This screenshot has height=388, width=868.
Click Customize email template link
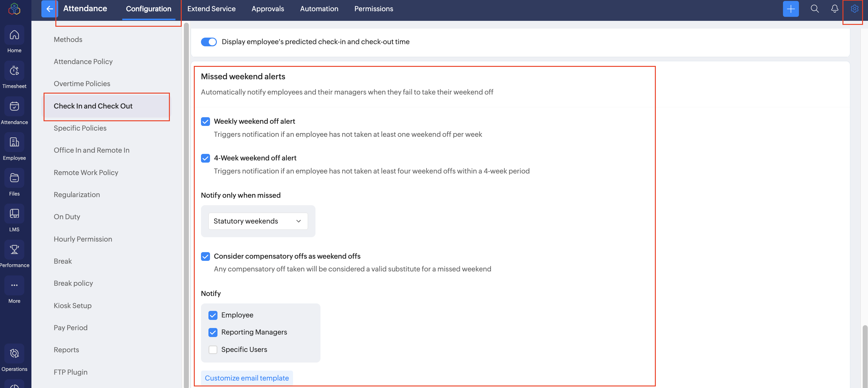(x=247, y=378)
